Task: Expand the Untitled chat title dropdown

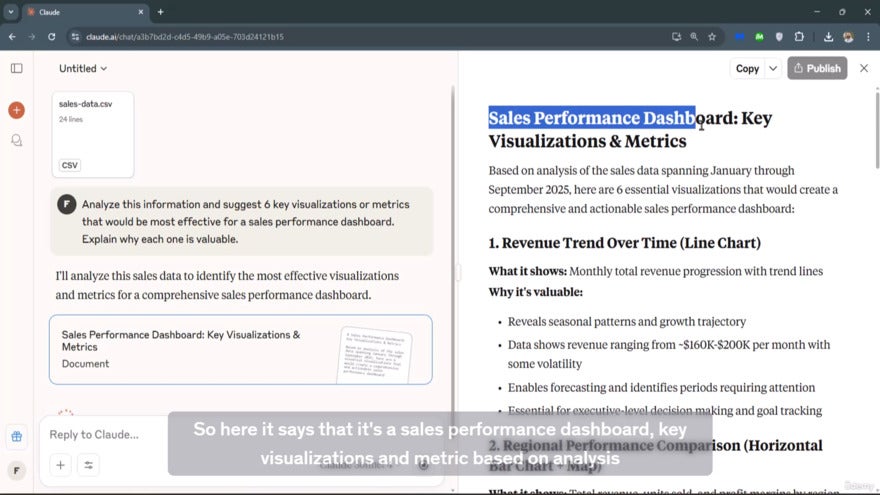Action: (x=83, y=68)
